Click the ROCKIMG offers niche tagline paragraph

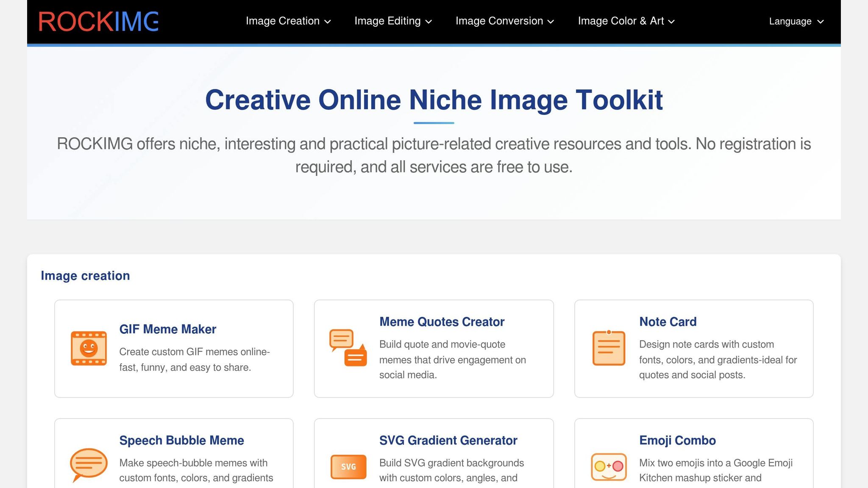[x=434, y=155]
